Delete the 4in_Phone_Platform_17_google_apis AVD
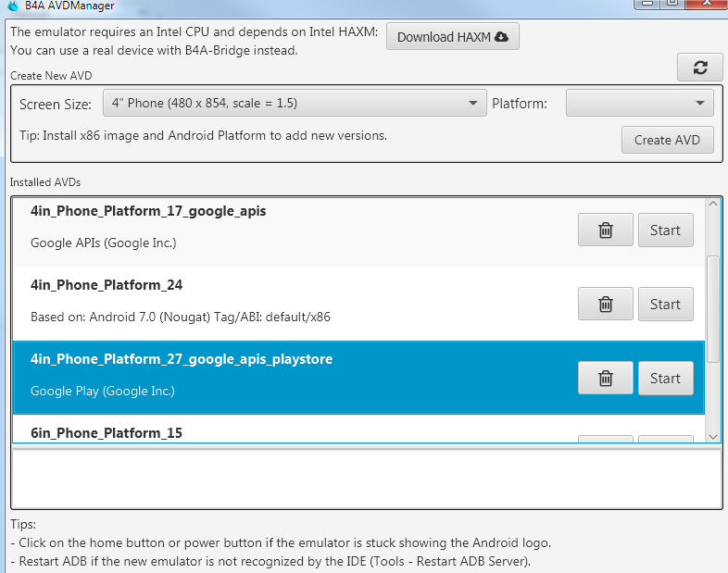Viewport: 728px width, 573px height. click(606, 230)
